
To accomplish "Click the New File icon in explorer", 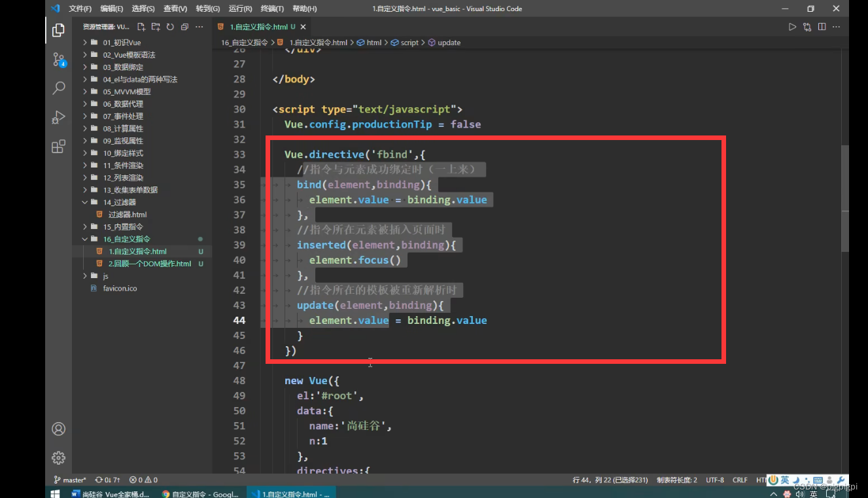I will pyautogui.click(x=141, y=27).
